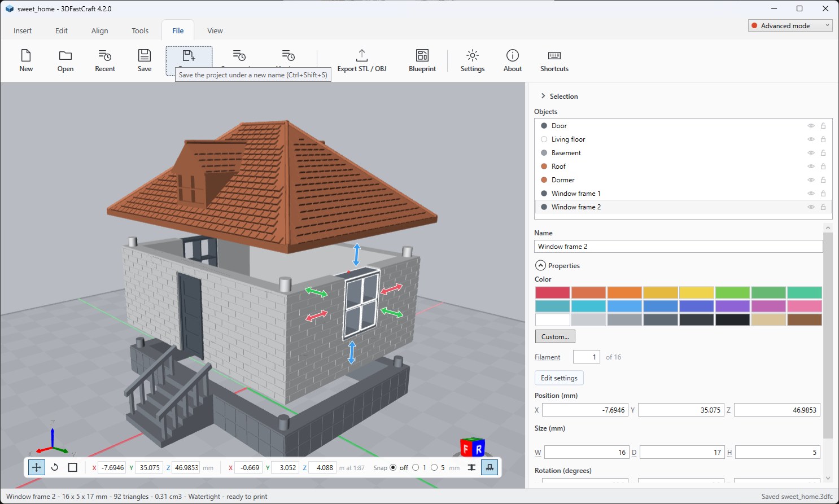Expand the Selection section

click(x=543, y=96)
